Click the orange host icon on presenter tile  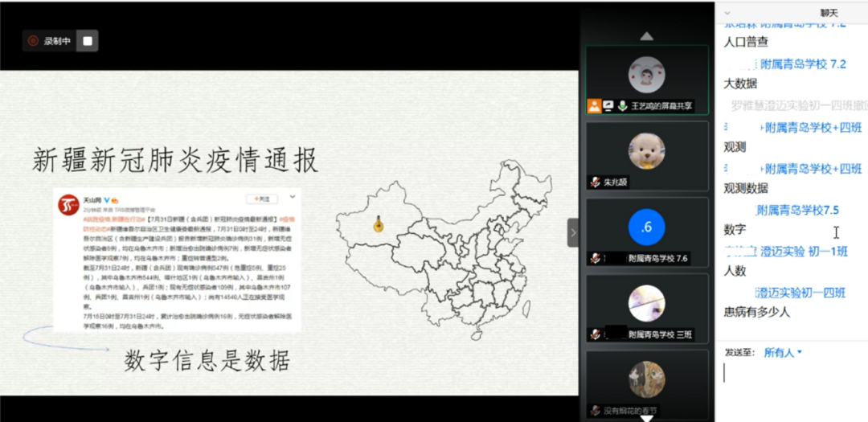594,105
